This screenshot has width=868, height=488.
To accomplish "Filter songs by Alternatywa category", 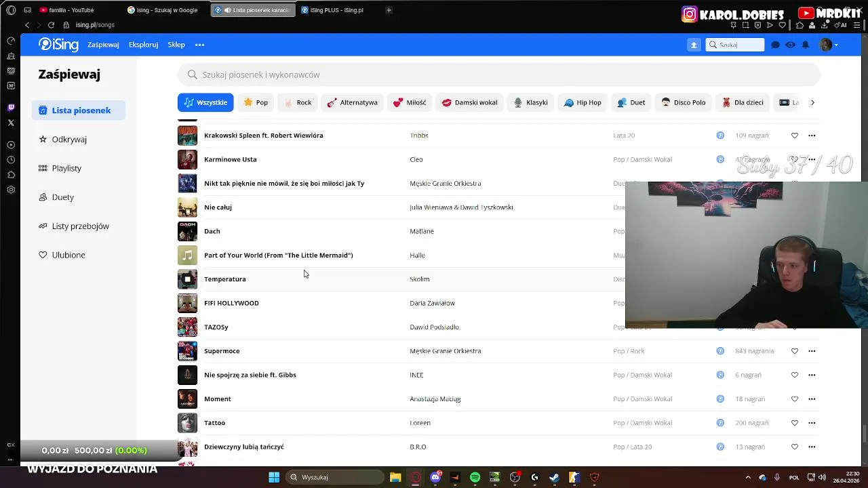I will pos(353,102).
